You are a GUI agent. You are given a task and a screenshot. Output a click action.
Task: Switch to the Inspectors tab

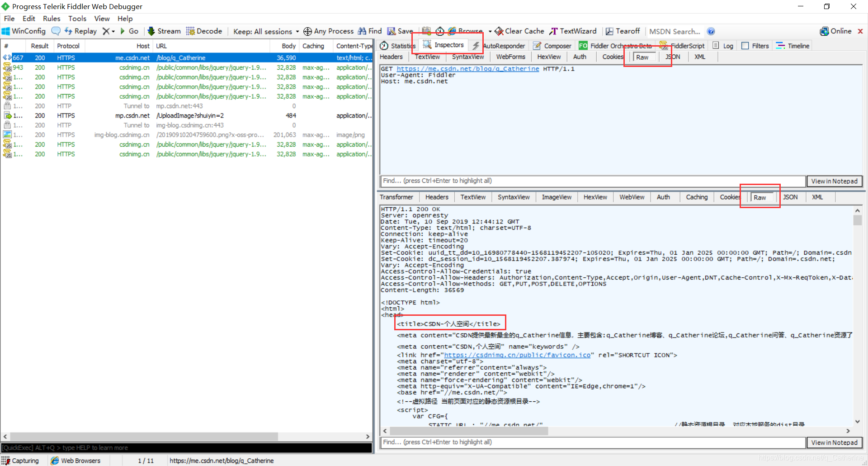click(443, 45)
